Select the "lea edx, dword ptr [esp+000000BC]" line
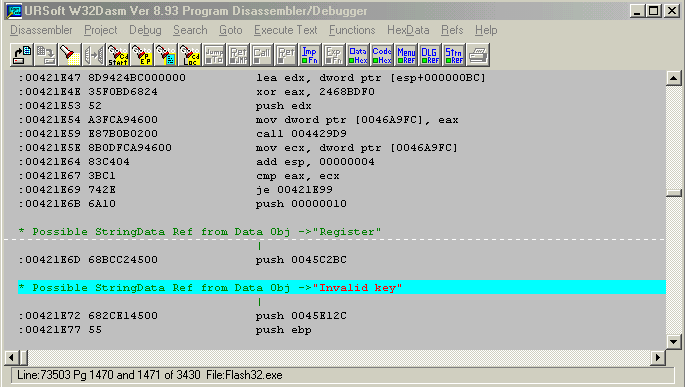 click(x=252, y=78)
